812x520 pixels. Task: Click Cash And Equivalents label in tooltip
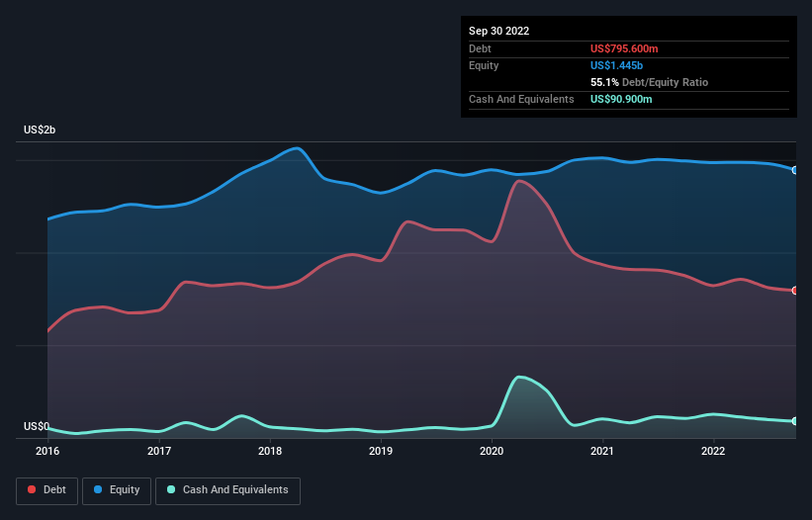pos(521,99)
